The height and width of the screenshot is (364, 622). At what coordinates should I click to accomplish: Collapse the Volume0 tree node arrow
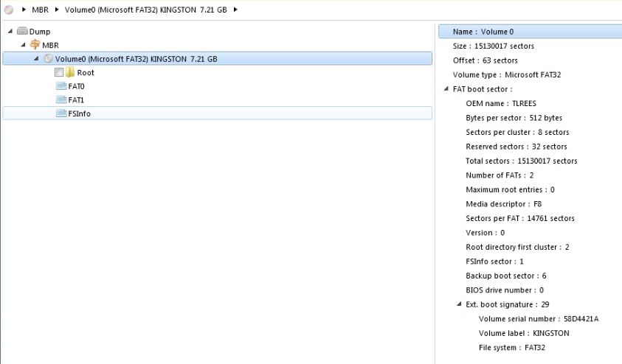pos(36,59)
